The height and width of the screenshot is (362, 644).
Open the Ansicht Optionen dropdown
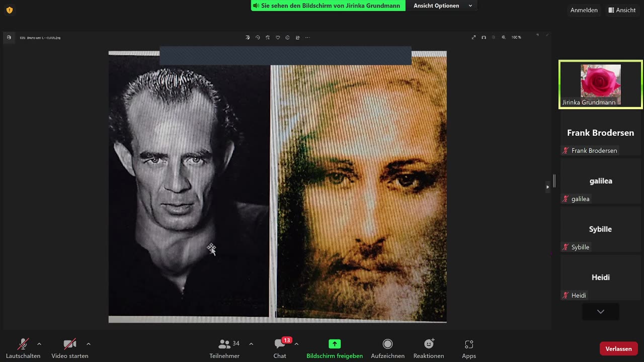[443, 6]
